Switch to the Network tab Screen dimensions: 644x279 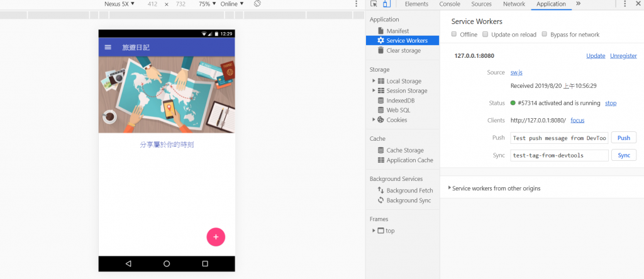(x=514, y=4)
